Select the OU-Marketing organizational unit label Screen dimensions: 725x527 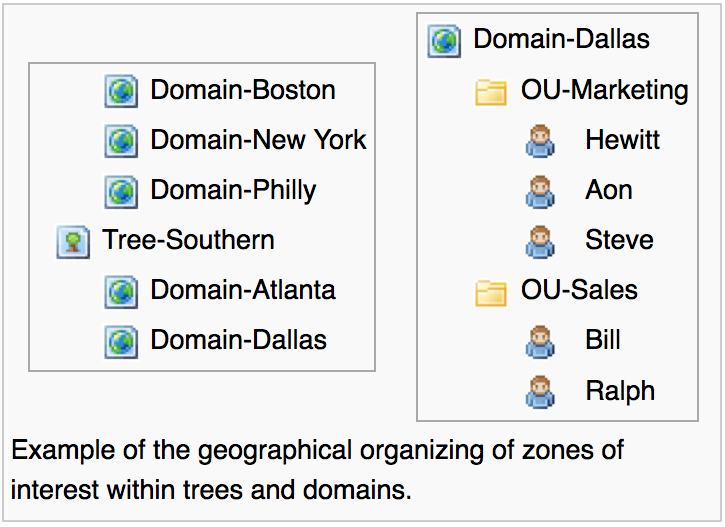604,90
